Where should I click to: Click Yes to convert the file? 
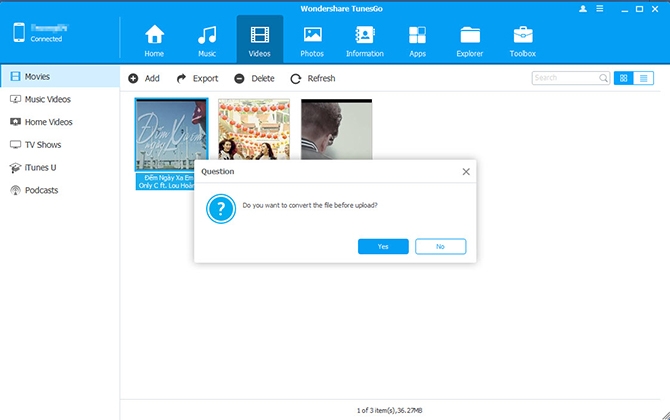(x=383, y=247)
